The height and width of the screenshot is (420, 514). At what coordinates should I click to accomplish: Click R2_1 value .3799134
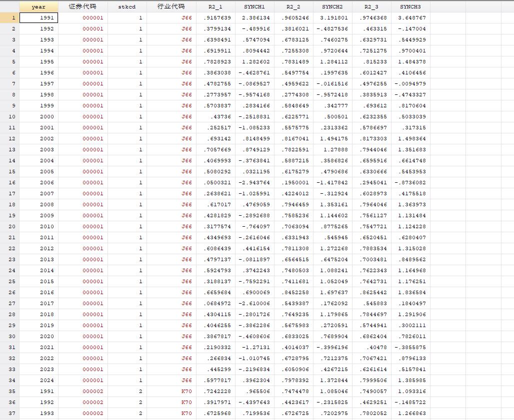[x=215, y=29]
